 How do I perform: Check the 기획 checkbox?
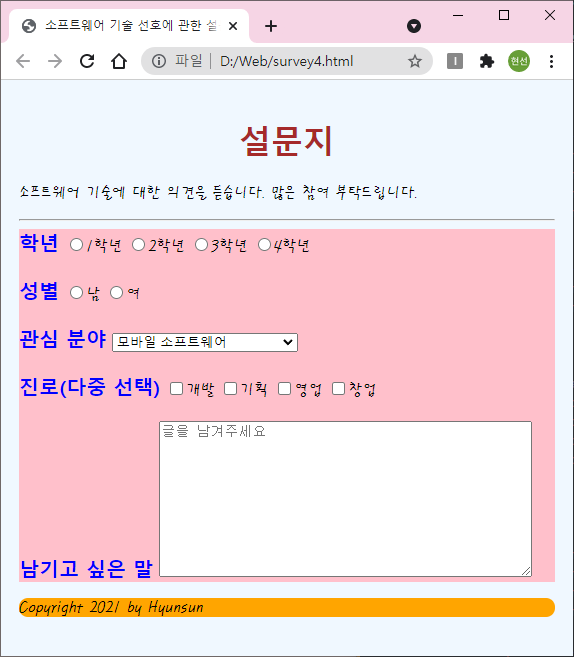coord(230,388)
